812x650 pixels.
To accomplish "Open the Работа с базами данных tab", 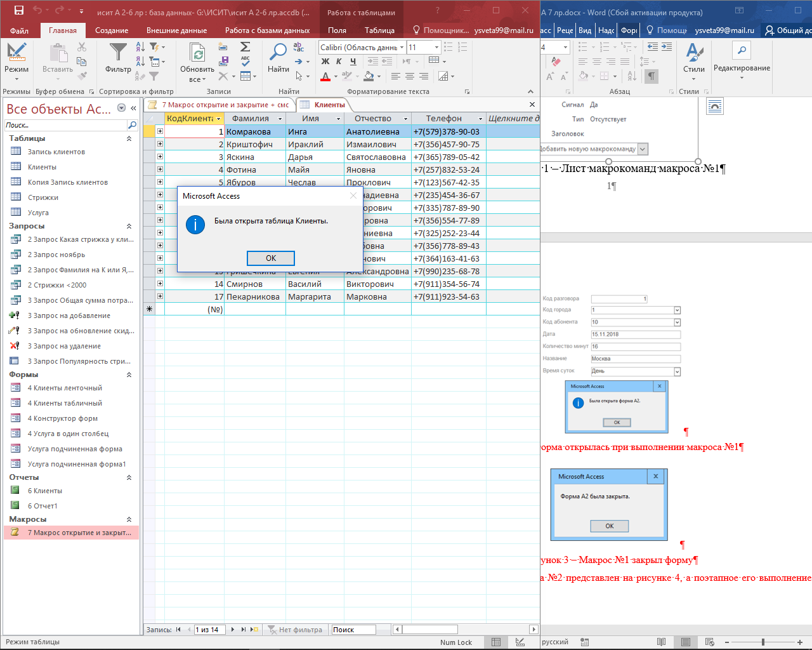I will 267,30.
